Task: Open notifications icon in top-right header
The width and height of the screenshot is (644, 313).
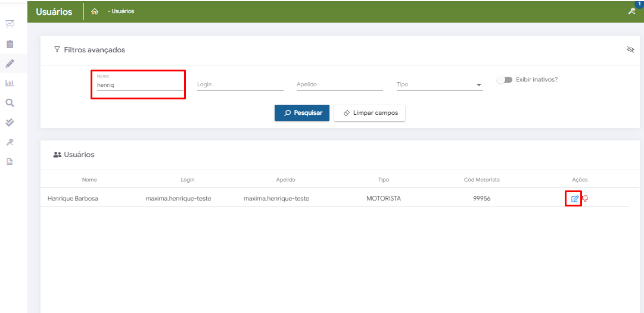Action: 632,11
